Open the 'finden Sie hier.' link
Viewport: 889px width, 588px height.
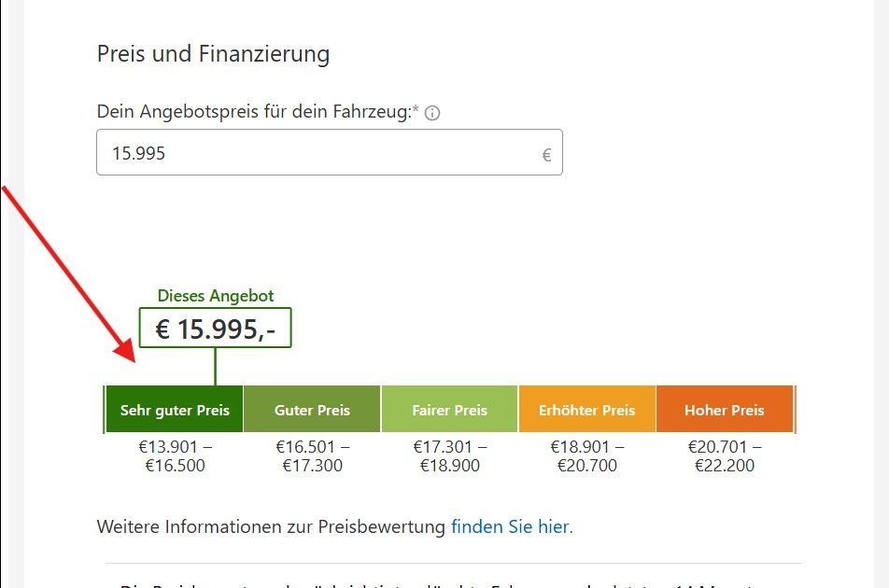click(x=512, y=526)
